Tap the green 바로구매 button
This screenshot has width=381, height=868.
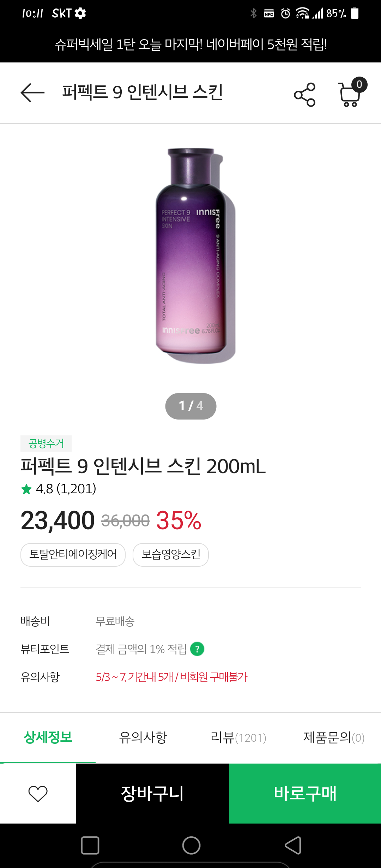(305, 794)
